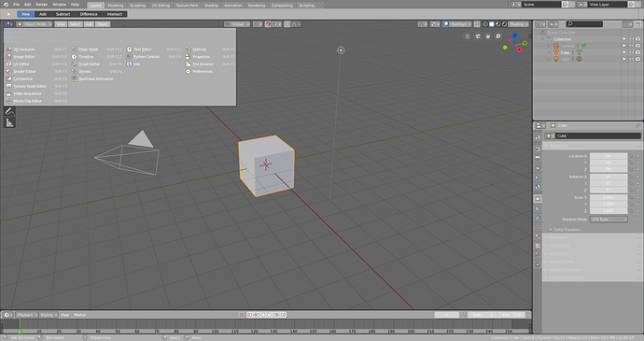This screenshot has height=341, width=644.
Task: Open the Object Mode dropdown
Action: point(35,24)
